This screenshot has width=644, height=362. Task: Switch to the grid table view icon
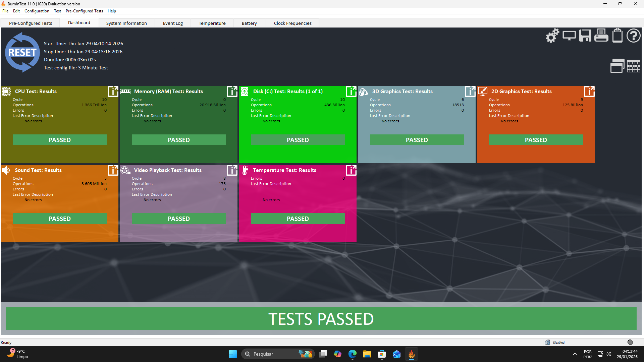coord(633,66)
